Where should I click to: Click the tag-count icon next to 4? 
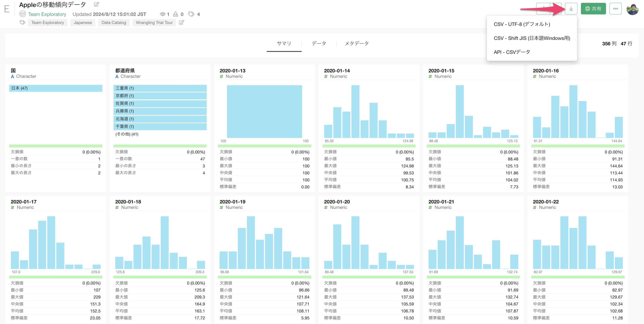click(x=191, y=14)
